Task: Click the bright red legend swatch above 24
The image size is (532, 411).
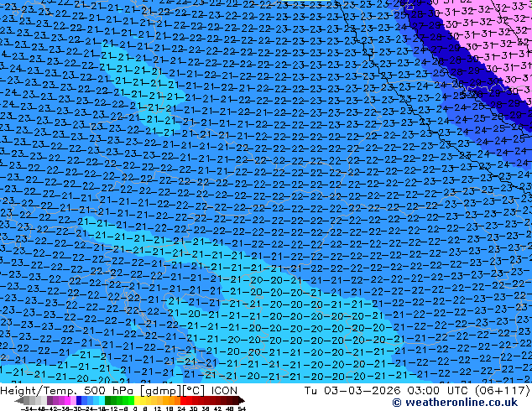Action: [x=183, y=400]
